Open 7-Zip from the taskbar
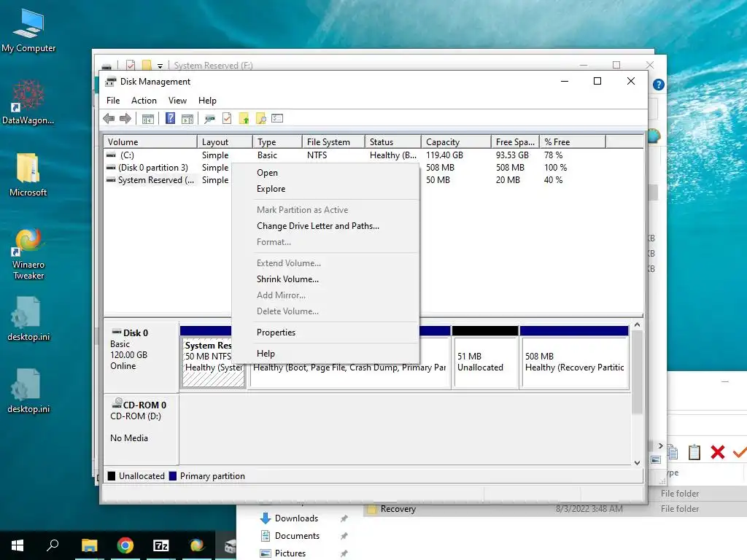747x560 pixels. 161,545
